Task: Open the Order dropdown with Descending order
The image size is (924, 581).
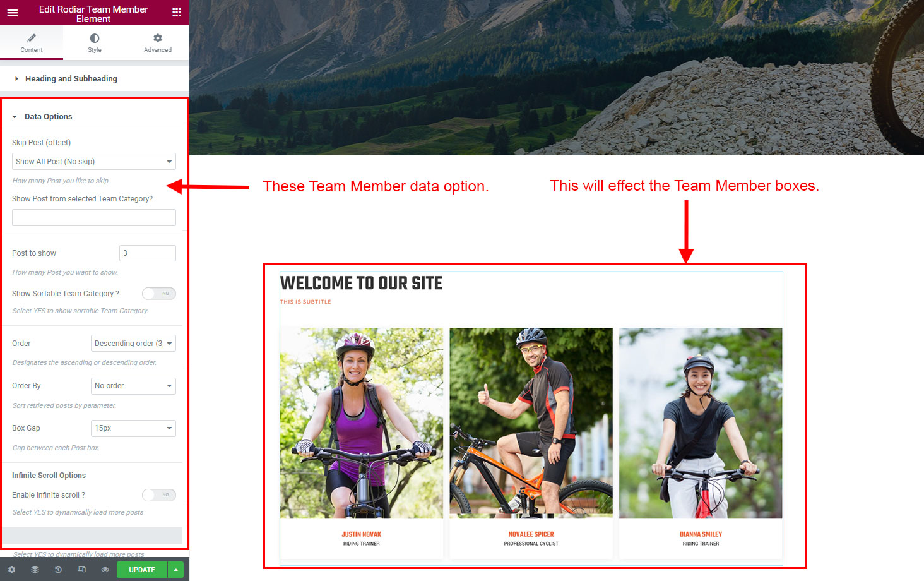Action: (x=133, y=344)
